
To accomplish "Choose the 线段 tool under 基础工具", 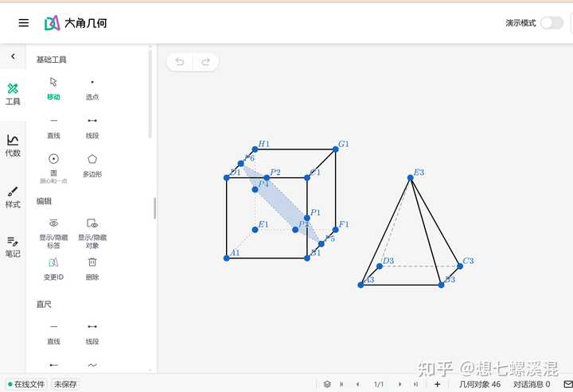I will click(92, 126).
